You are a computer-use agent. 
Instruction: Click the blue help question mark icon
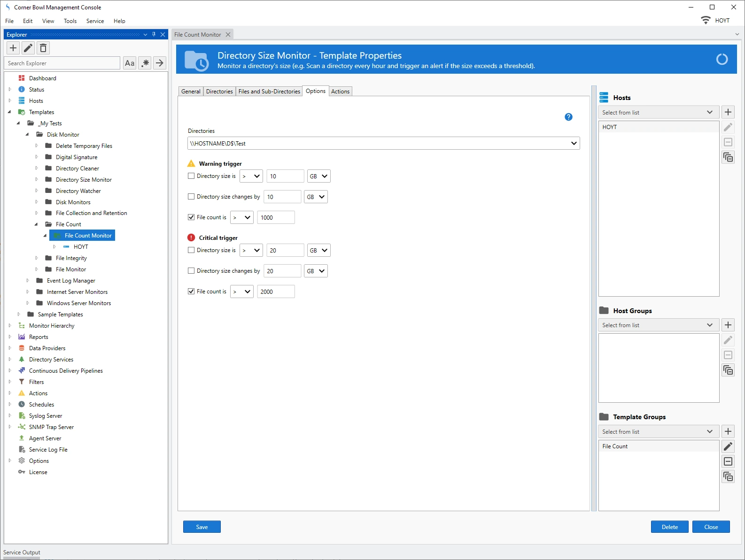coord(568,117)
